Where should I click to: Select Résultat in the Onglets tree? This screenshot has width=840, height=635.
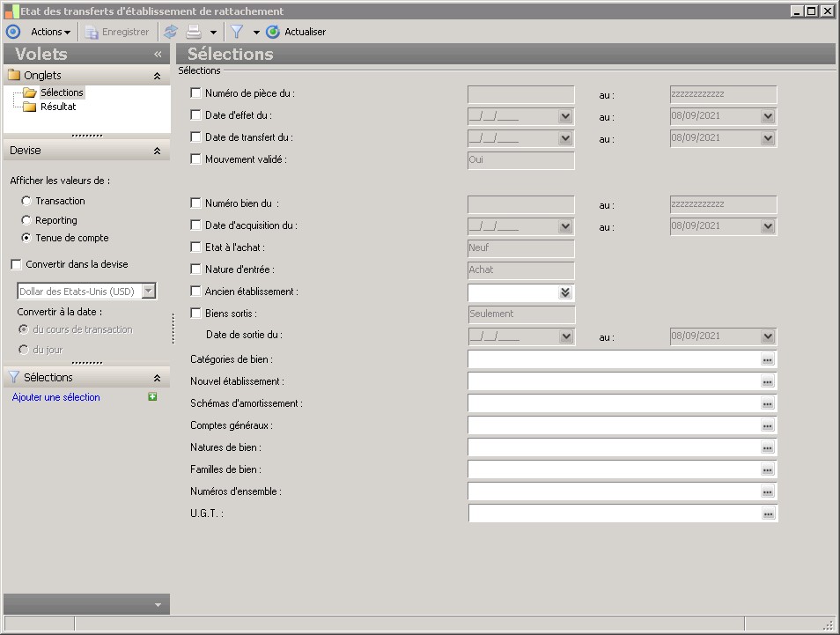(58, 107)
